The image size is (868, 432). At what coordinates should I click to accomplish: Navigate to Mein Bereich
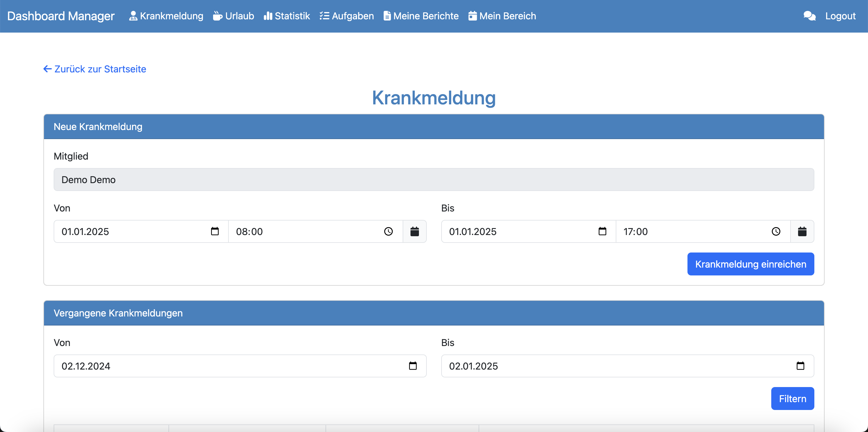pyautogui.click(x=502, y=16)
